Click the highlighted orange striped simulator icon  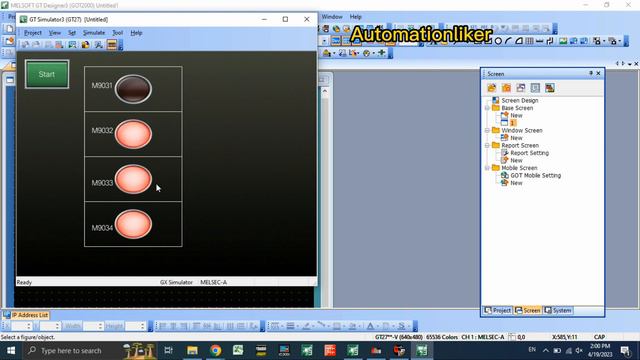[112, 45]
